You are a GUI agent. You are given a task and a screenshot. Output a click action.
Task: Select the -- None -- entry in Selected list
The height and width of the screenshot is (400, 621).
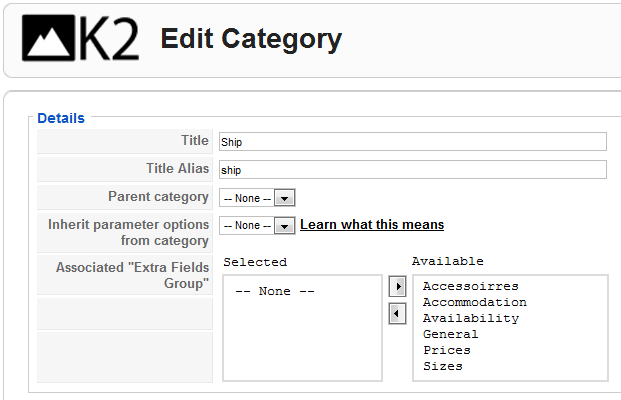[274, 291]
